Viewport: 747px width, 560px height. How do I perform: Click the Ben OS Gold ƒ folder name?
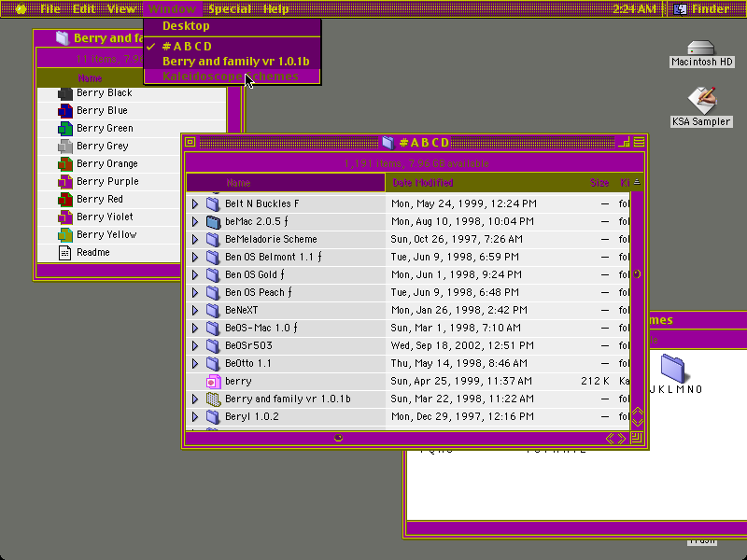tap(255, 274)
